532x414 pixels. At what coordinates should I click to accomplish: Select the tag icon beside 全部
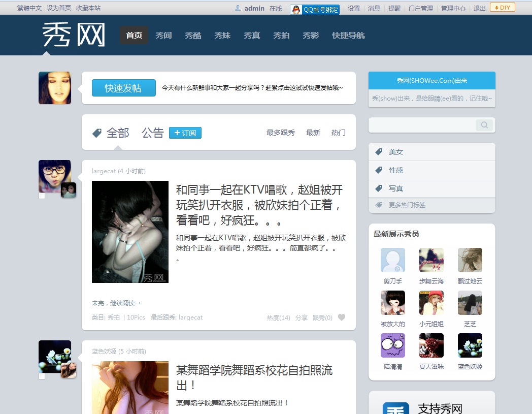click(x=96, y=133)
